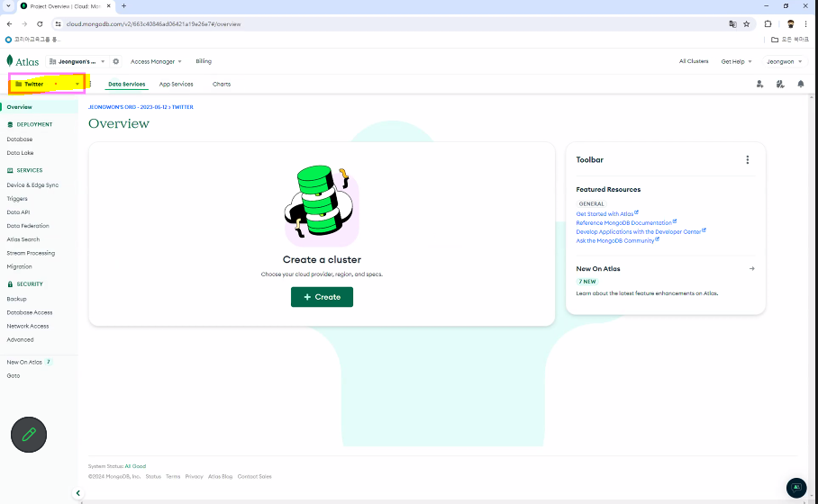The height and width of the screenshot is (504, 818).
Task: Open browser extensions puzzle icon
Action: [x=768, y=24]
